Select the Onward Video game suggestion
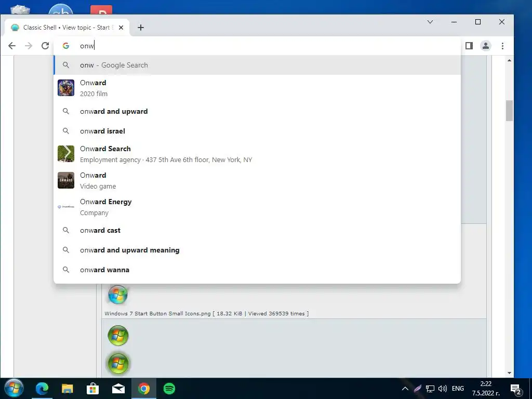Image resolution: width=532 pixels, height=399 pixels. coord(257,180)
